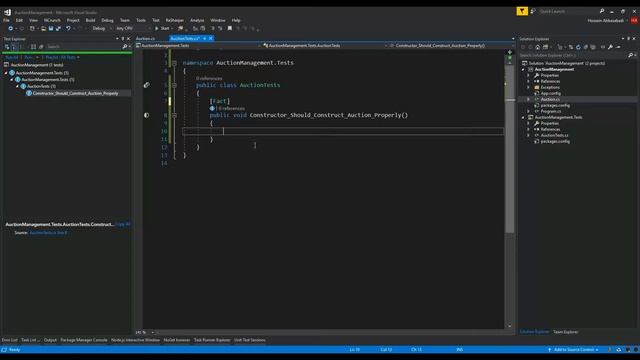Image resolution: width=640 pixels, height=360 pixels.
Task: Click the Visual Studio logo in the title bar
Action: 7,12
